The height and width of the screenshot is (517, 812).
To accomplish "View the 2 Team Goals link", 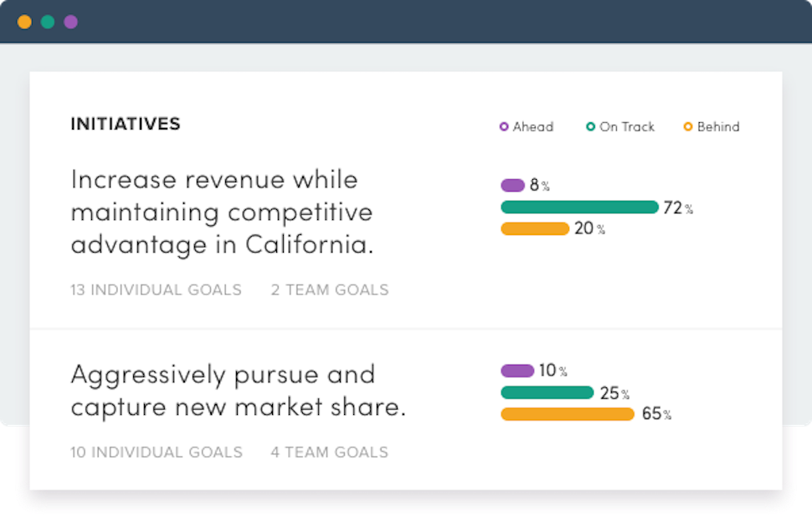I will [x=330, y=290].
